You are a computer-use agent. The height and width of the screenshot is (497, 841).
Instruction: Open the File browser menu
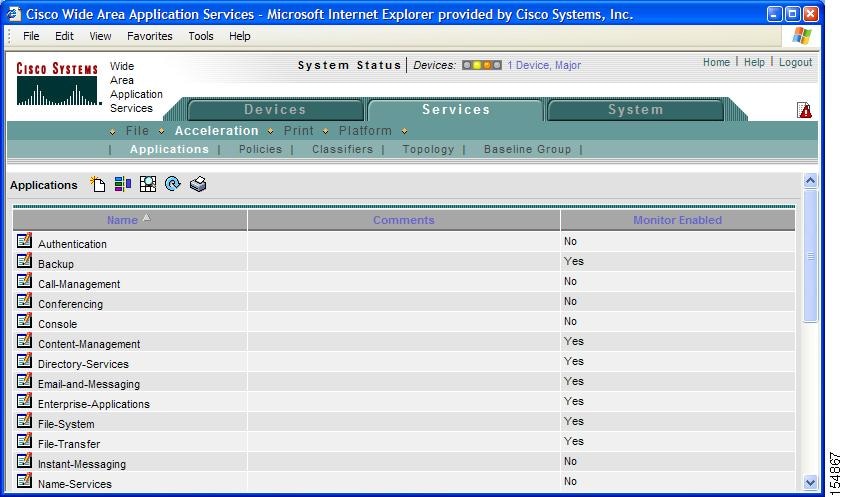click(x=31, y=36)
